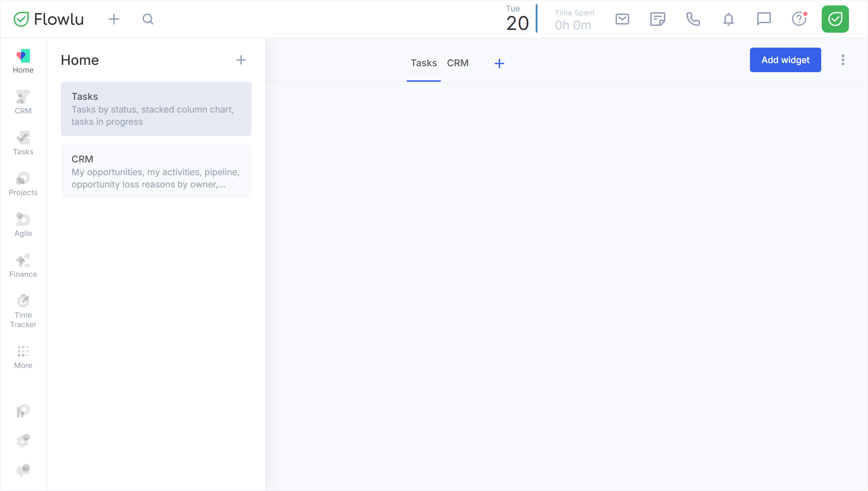Open the mail envelope icon
868x491 pixels.
click(x=622, y=19)
